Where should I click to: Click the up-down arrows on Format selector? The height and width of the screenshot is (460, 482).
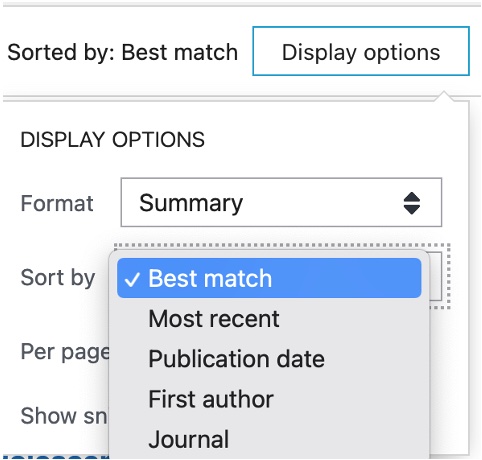tap(412, 203)
